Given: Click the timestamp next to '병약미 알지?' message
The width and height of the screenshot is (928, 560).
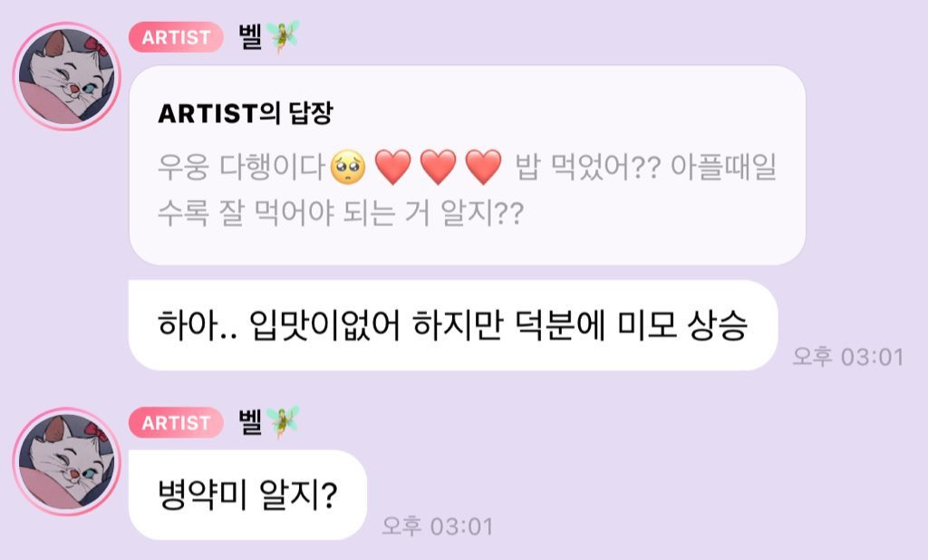Looking at the screenshot, I should tap(438, 526).
